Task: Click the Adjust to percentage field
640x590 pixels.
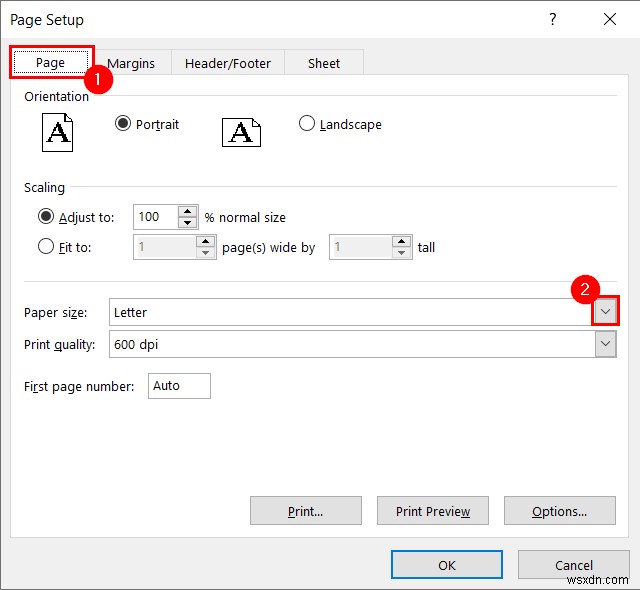Action: point(156,217)
